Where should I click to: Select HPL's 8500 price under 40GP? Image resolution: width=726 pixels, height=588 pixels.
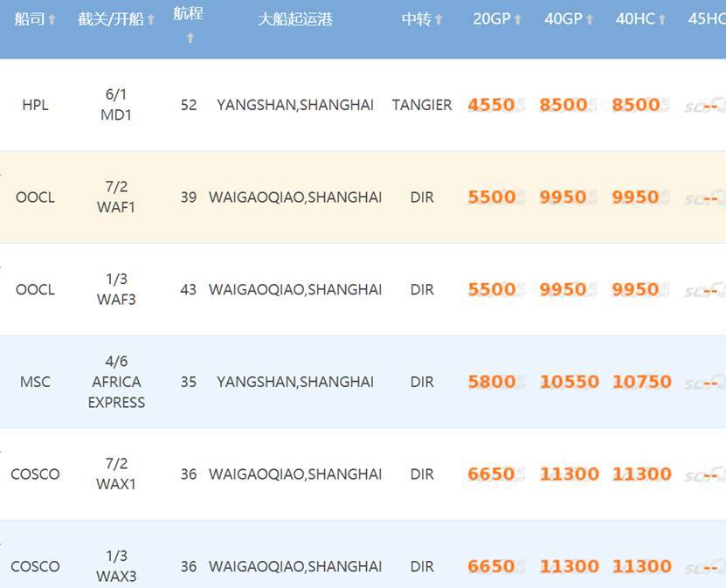click(563, 105)
